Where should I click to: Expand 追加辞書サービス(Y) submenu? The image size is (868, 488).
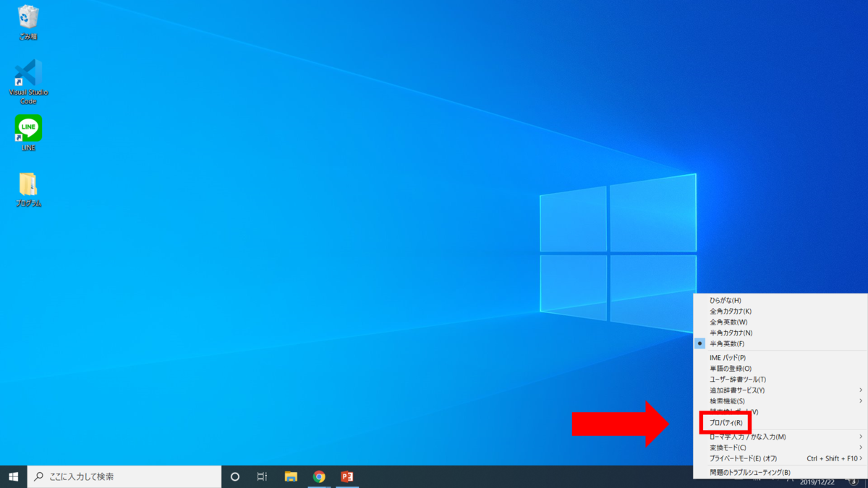tap(780, 390)
